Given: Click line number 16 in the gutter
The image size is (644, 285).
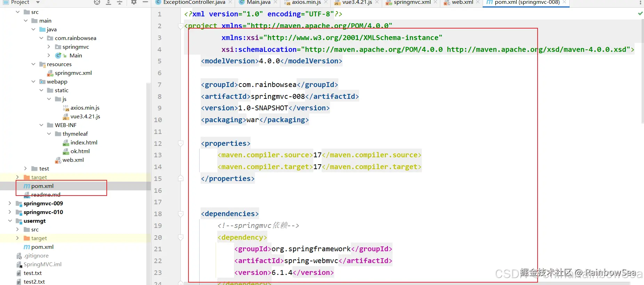Looking at the screenshot, I should pyautogui.click(x=158, y=190).
